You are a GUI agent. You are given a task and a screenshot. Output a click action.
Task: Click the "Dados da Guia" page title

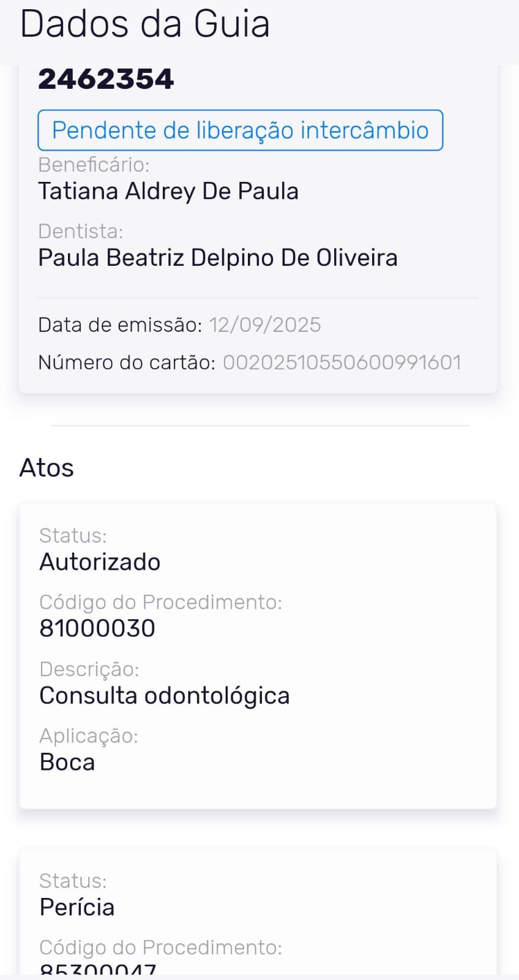tap(145, 24)
